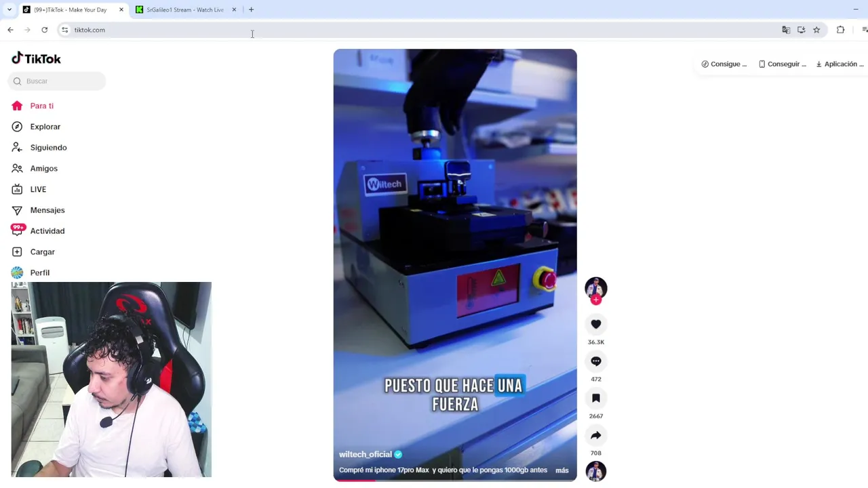The width and height of the screenshot is (868, 488).
Task: Click the Buscar search field
Action: [x=57, y=81]
